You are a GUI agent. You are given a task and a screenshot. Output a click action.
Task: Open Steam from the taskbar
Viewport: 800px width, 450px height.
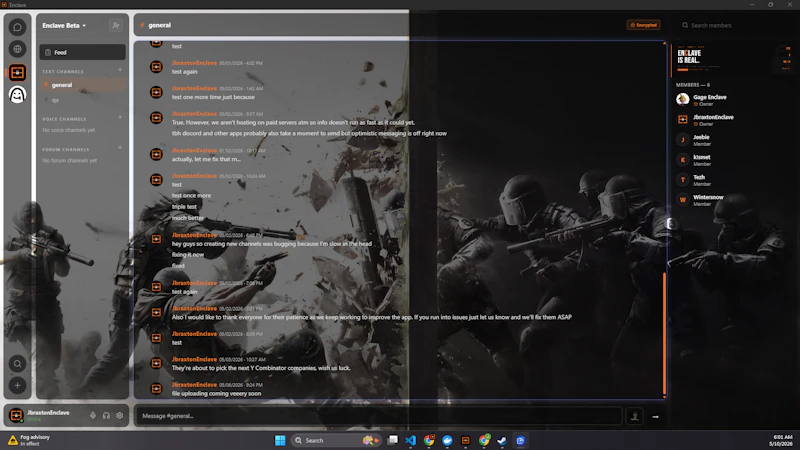pyautogui.click(x=502, y=440)
